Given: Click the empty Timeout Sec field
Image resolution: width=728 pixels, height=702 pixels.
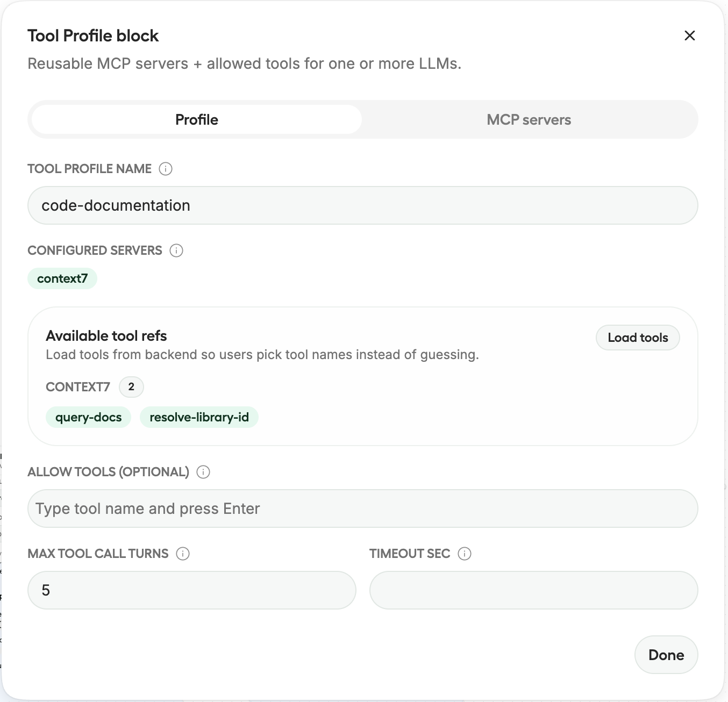Looking at the screenshot, I should tap(533, 590).
